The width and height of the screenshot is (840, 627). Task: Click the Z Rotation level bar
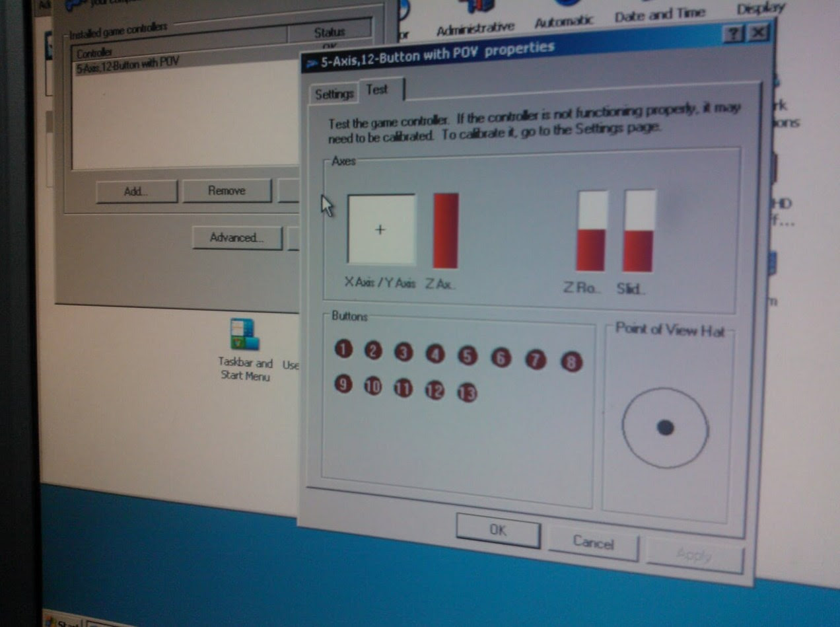[592, 231]
